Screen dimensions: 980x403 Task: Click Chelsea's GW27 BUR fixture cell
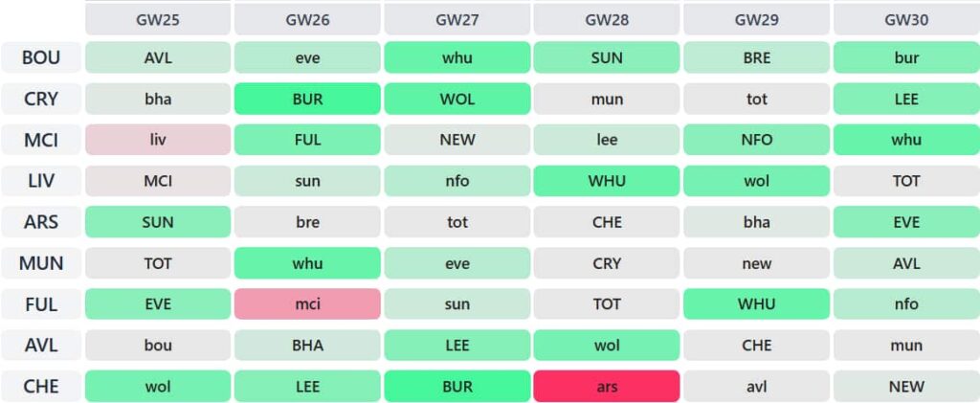click(x=457, y=387)
